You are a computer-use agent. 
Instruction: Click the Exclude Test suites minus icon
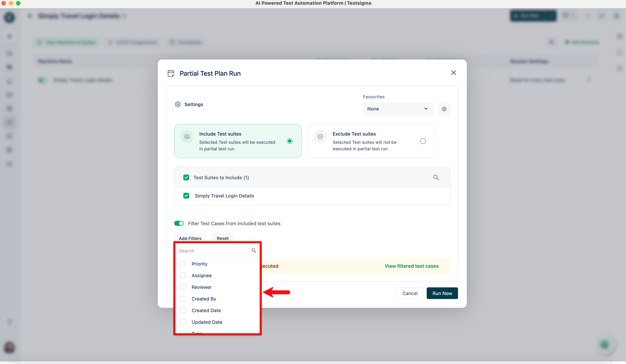(320, 137)
